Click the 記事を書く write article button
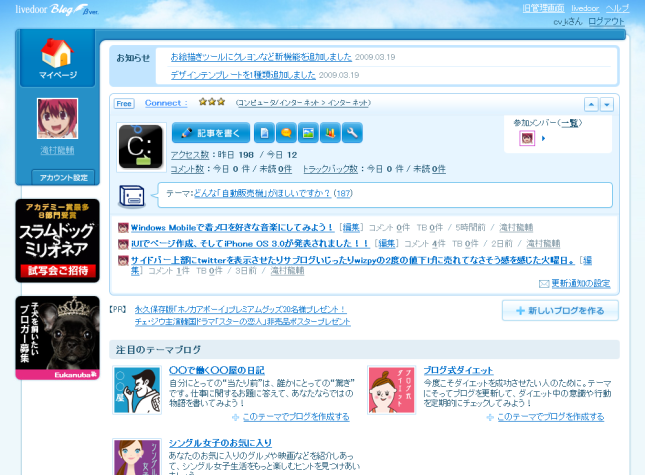 click(211, 133)
